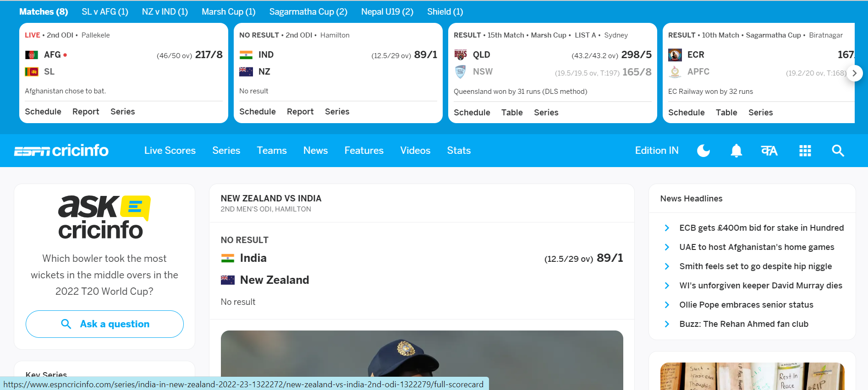Read ECB gets £400m bid headline
This screenshot has height=390, width=868.
(761, 228)
